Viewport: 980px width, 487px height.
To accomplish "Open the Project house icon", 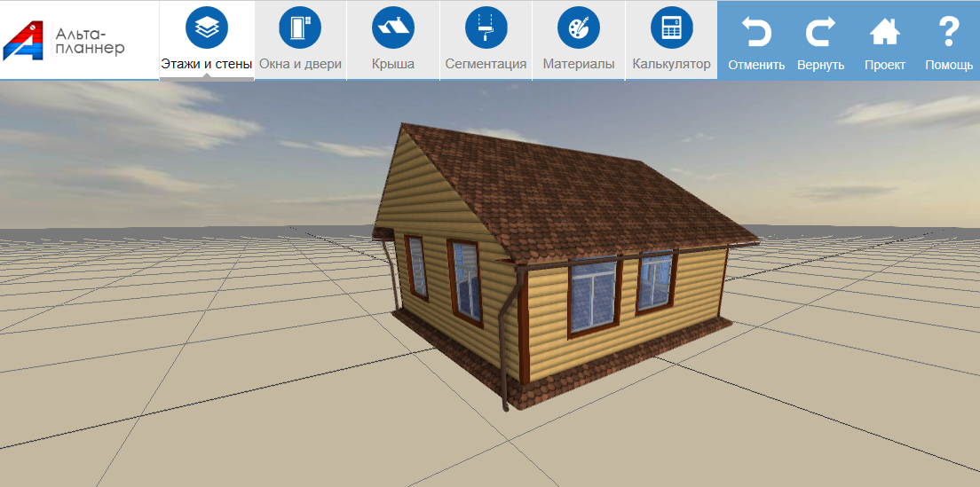I will [x=885, y=32].
